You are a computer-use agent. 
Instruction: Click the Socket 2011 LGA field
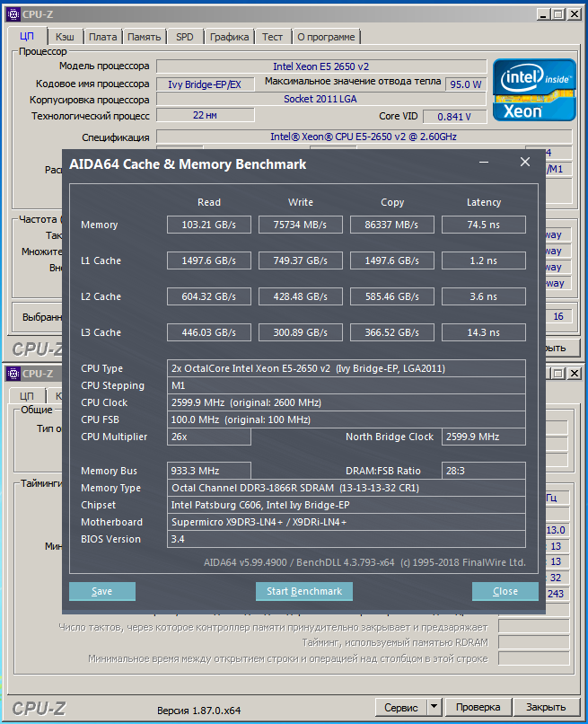point(321,99)
